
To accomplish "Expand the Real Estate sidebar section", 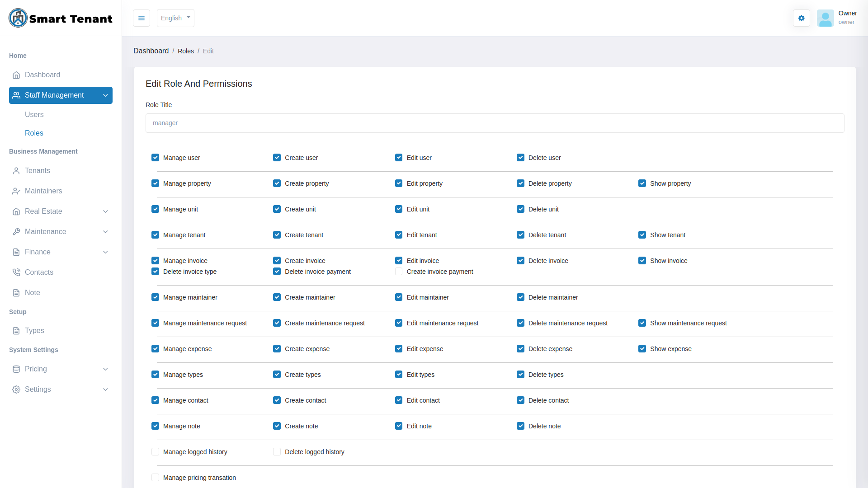I will [x=105, y=211].
